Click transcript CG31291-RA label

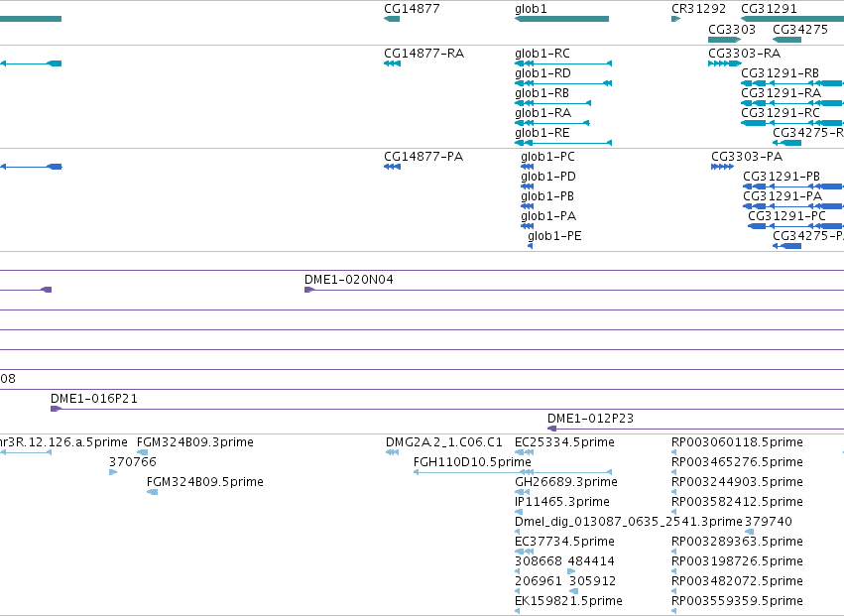782,93
